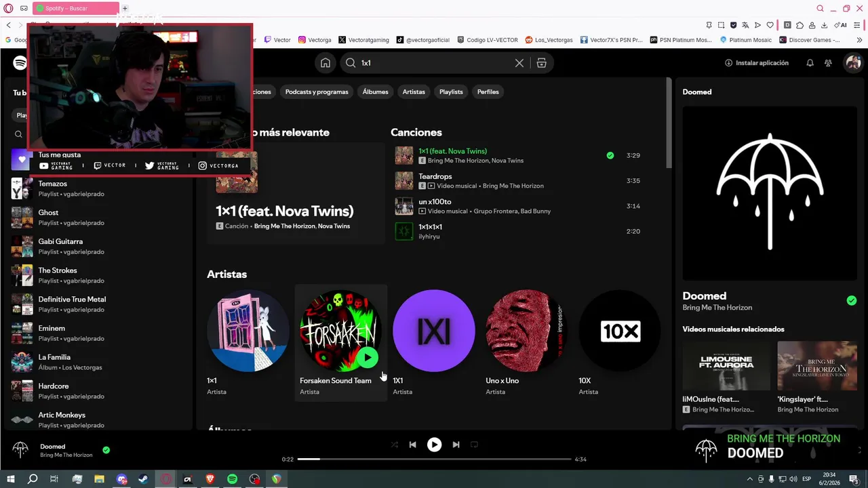The height and width of the screenshot is (488, 868).
Task: Open the Hardcore playlist
Action: [98, 391]
